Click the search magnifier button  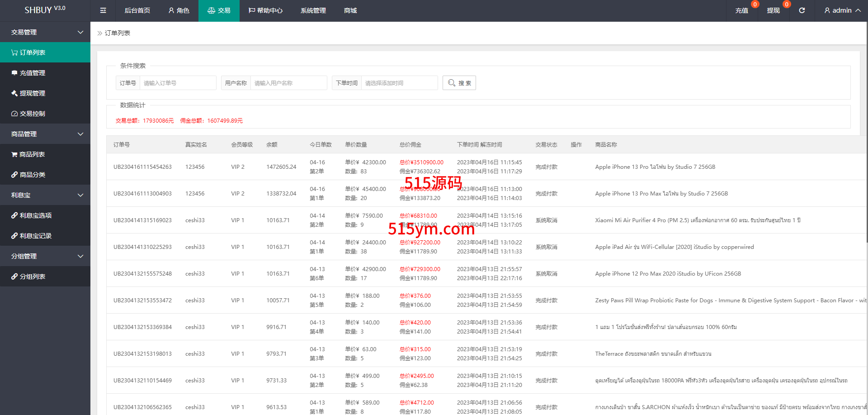[x=459, y=83]
